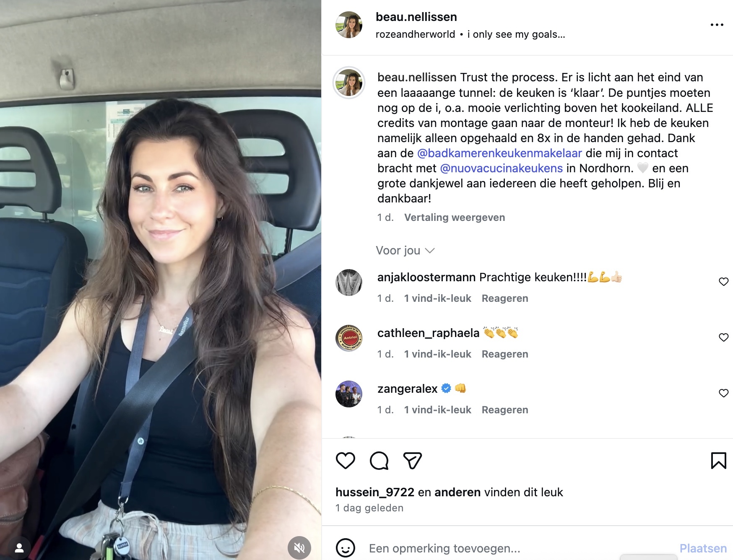Show tagged people via person icon
The image size is (733, 560).
point(19,548)
